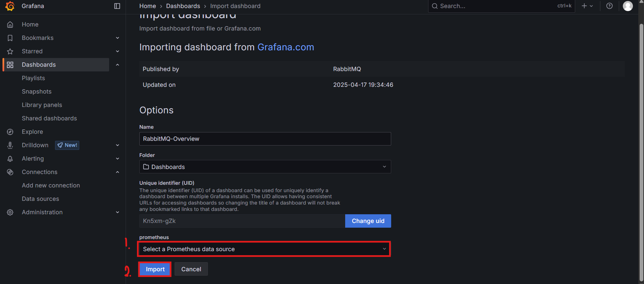Click the Name input field with RabbitMQ-Overview
This screenshot has width=644, height=284.
tap(265, 139)
